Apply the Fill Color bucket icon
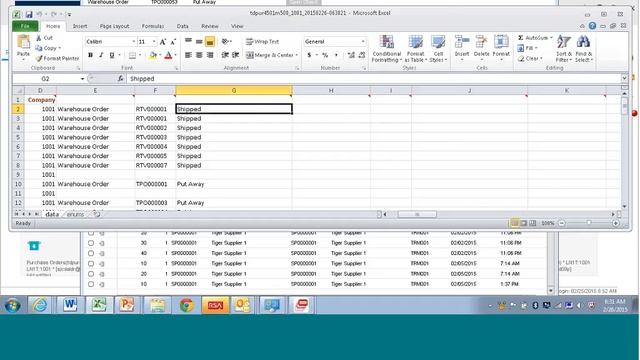The height and width of the screenshot is (360, 640). 153,56
